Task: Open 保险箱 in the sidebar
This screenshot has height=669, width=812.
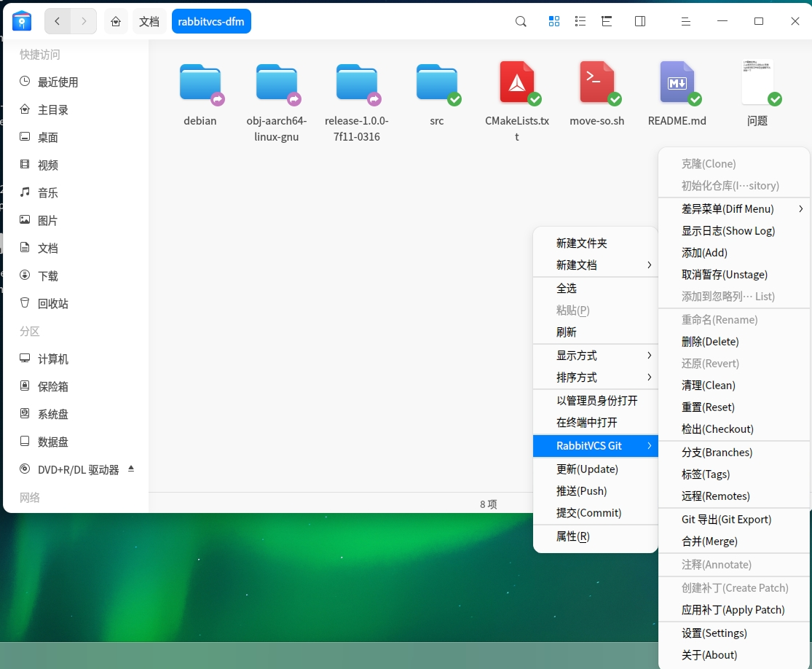Action: (76, 386)
